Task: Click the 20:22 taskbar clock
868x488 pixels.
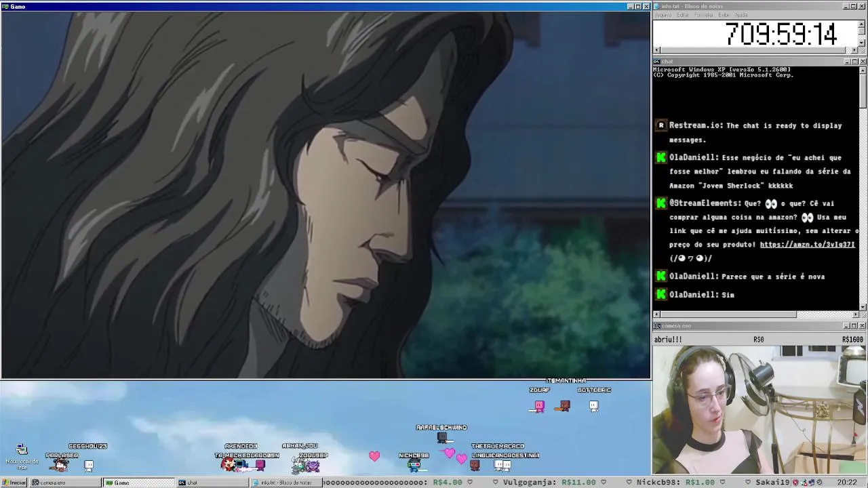Action: [846, 483]
